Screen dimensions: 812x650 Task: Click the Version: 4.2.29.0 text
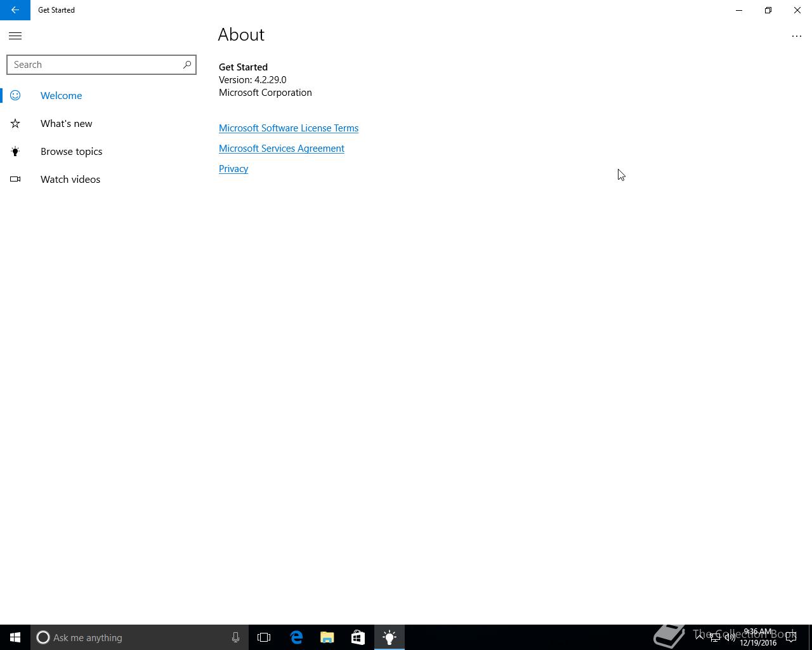tap(252, 80)
